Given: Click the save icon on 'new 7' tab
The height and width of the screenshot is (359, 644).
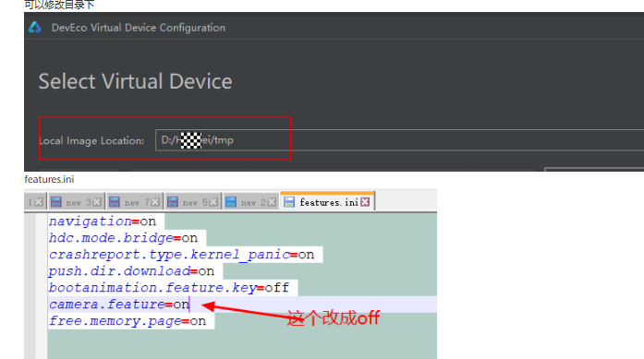Looking at the screenshot, I should pyautogui.click(x=115, y=202).
